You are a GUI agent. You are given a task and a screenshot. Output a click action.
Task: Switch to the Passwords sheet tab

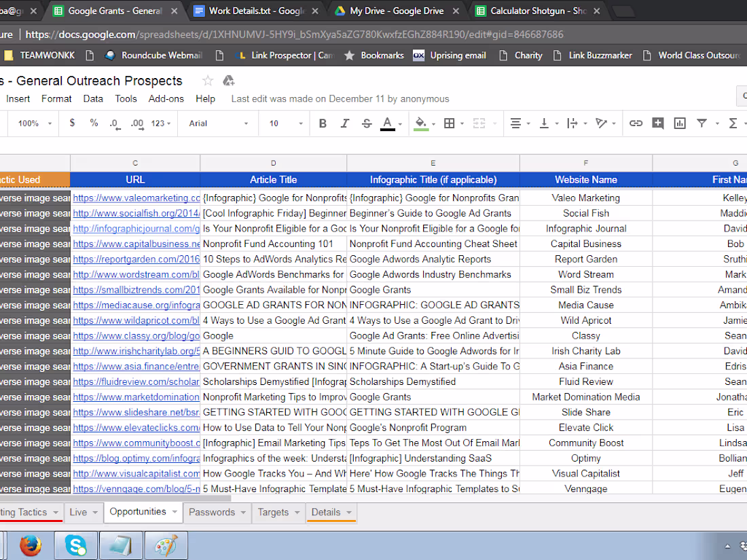click(x=213, y=512)
